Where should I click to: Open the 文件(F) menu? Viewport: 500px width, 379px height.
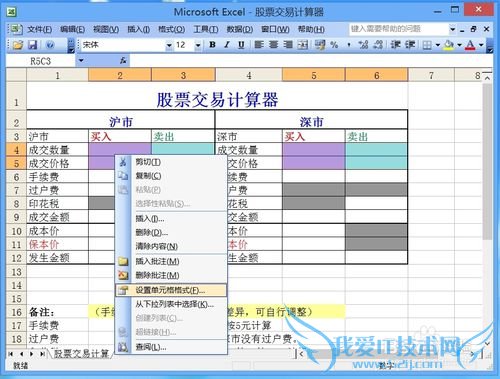[39, 29]
